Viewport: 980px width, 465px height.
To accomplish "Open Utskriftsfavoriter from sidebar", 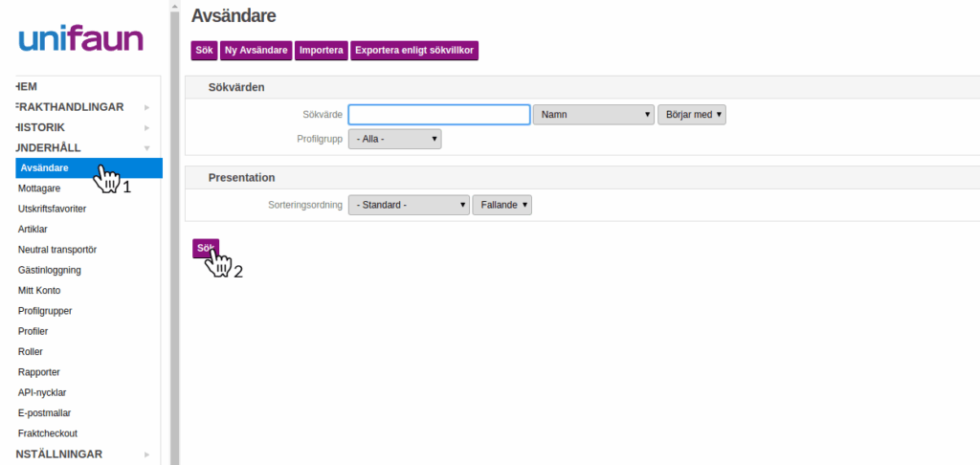I will pos(53,209).
